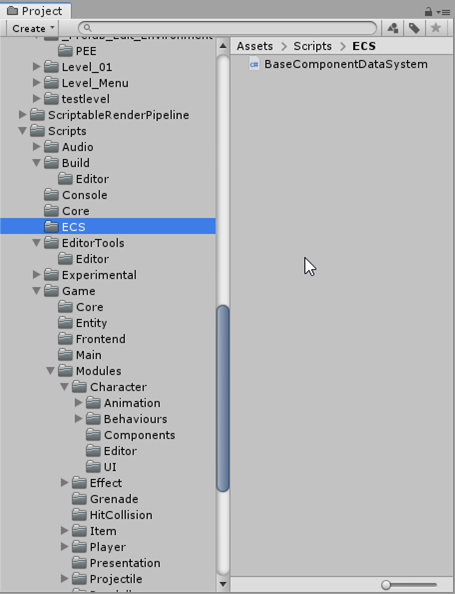Click the folder tree scrollbar thumb
455x594 pixels.
tap(223, 398)
